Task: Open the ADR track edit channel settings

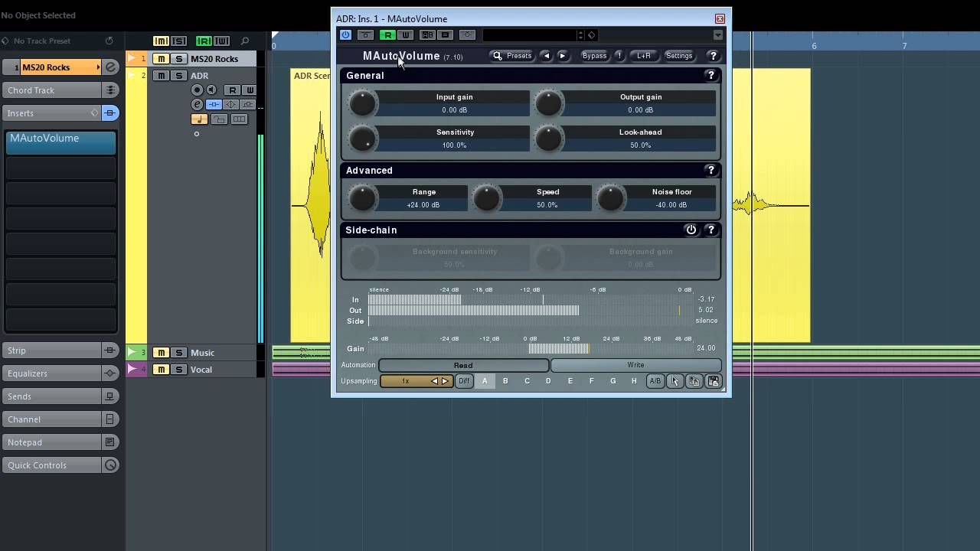Action: point(197,104)
